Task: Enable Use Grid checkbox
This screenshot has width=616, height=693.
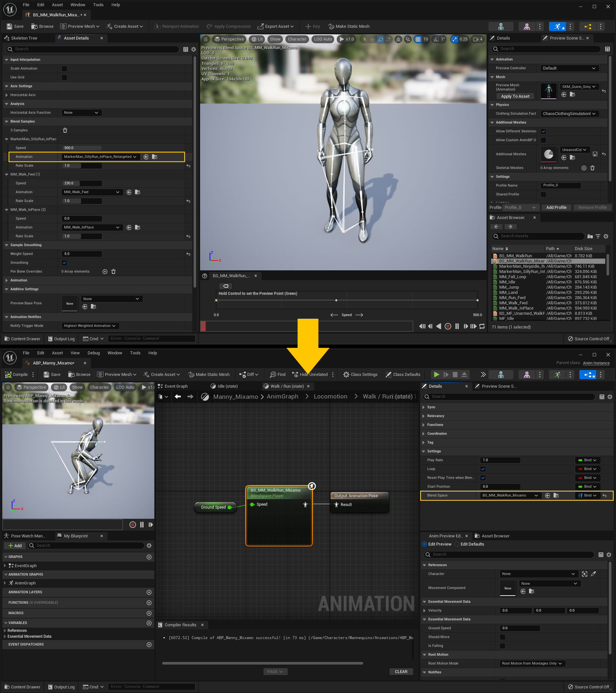Action: (x=64, y=78)
